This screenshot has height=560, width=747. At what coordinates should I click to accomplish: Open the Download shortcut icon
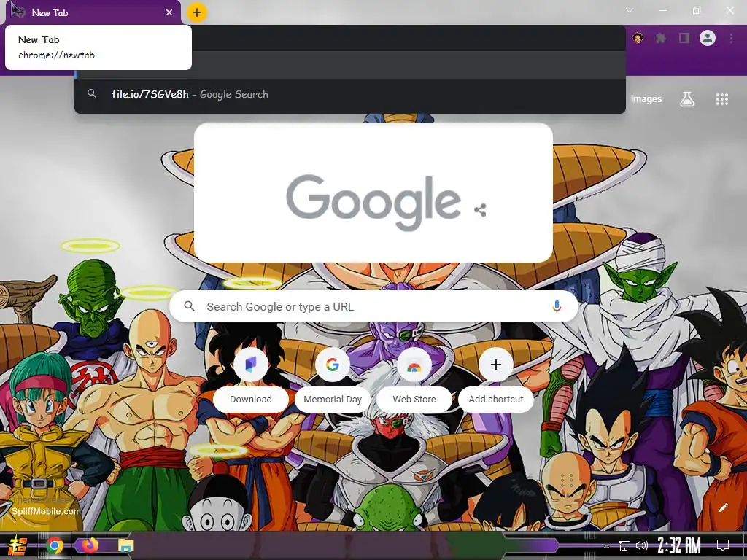click(x=251, y=365)
